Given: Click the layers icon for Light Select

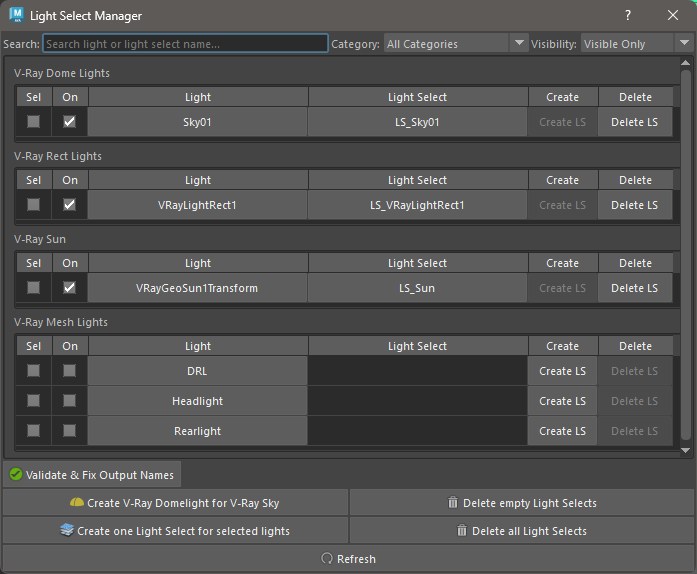Looking at the screenshot, I should click(x=67, y=530).
